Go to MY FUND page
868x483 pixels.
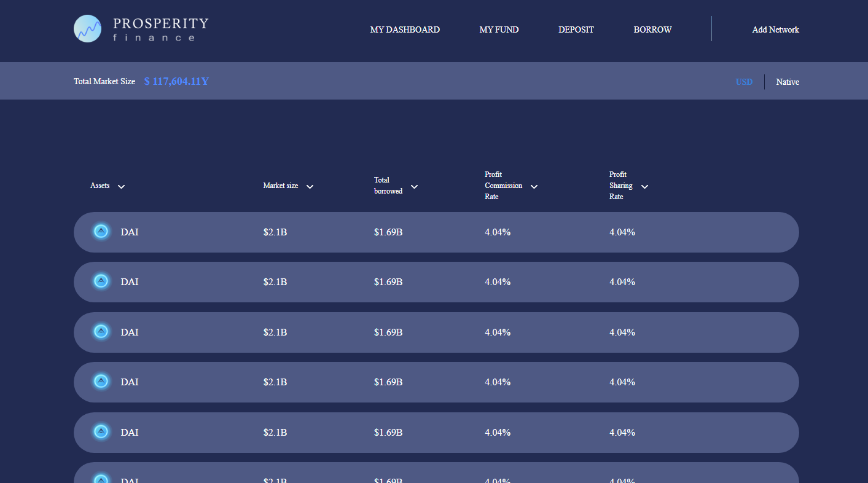pyautogui.click(x=499, y=29)
